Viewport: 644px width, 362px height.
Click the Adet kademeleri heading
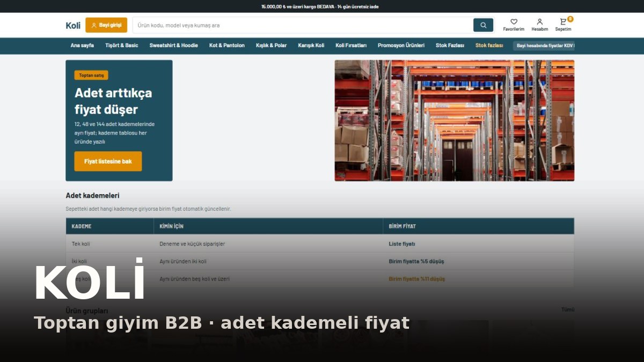(92, 196)
